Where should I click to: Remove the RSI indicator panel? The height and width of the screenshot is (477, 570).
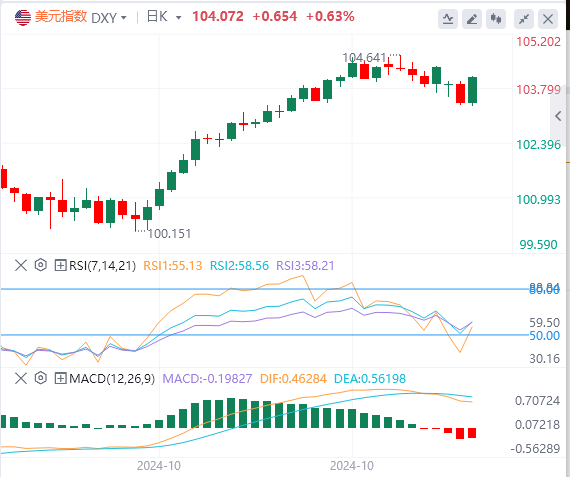click(x=21, y=265)
